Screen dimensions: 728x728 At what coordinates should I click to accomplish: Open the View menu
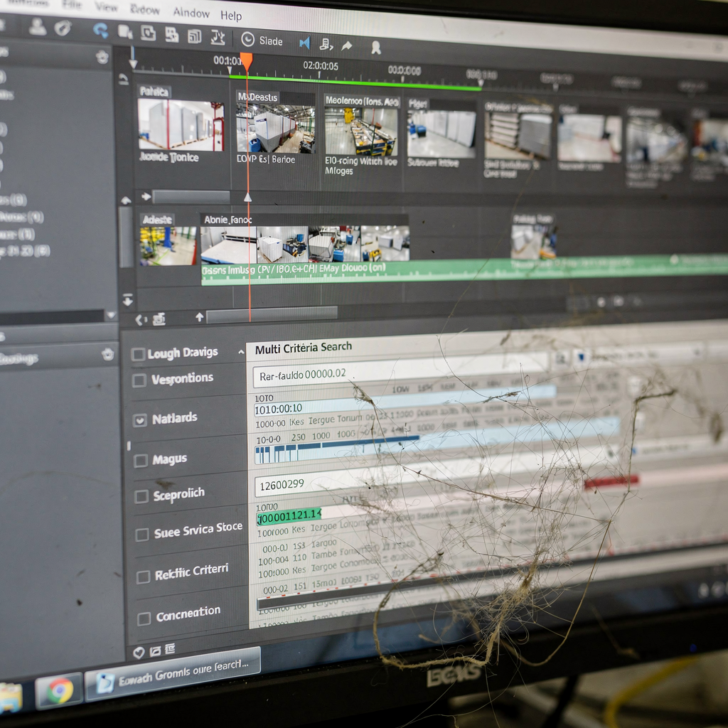click(x=107, y=7)
